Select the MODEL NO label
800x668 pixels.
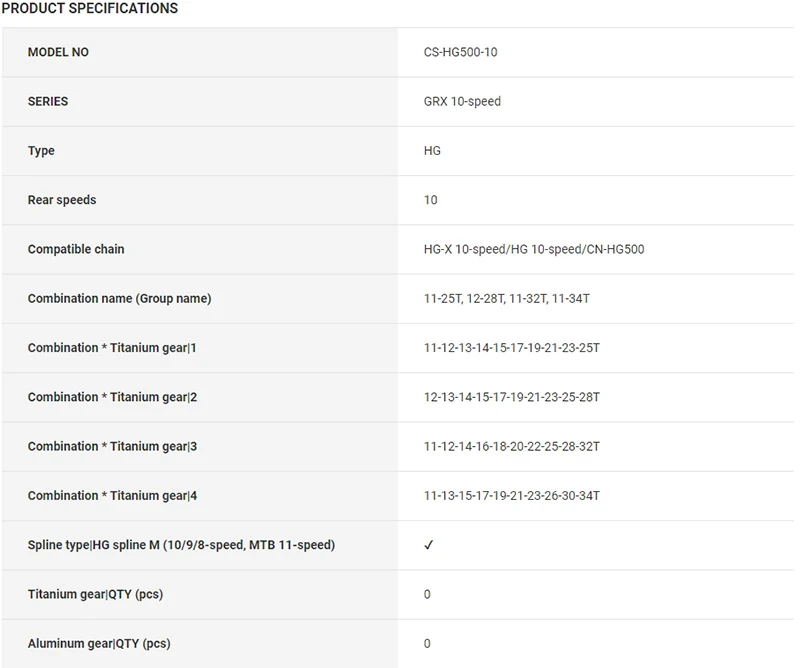point(58,52)
